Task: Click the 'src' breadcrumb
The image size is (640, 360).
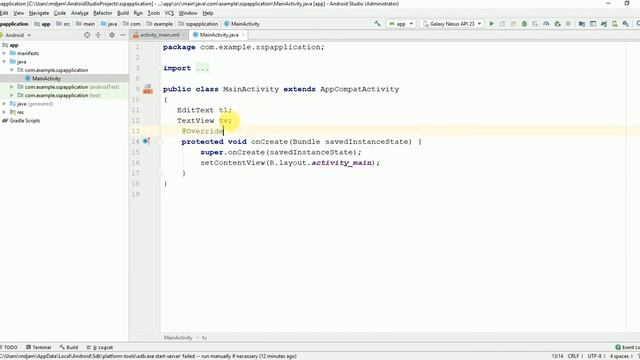Action: point(63,24)
